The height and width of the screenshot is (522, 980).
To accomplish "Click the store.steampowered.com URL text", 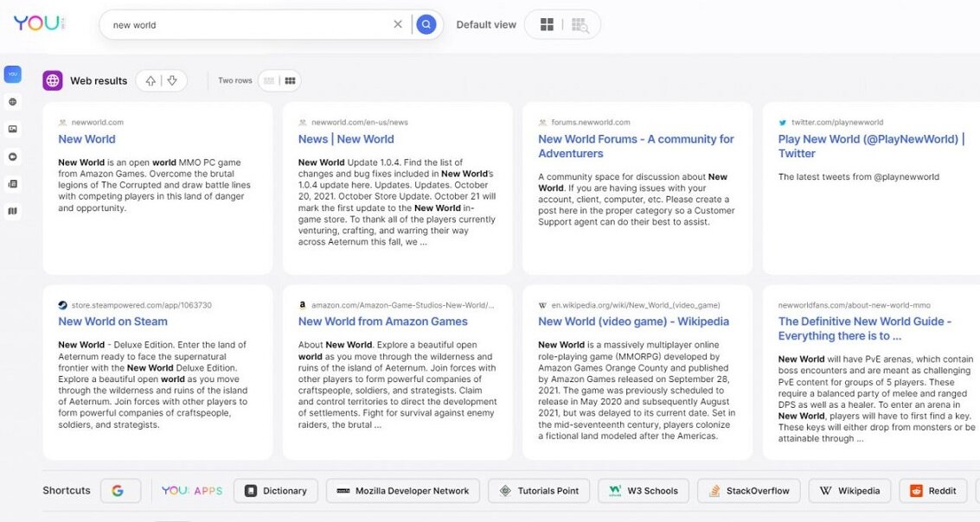I will click(141, 305).
